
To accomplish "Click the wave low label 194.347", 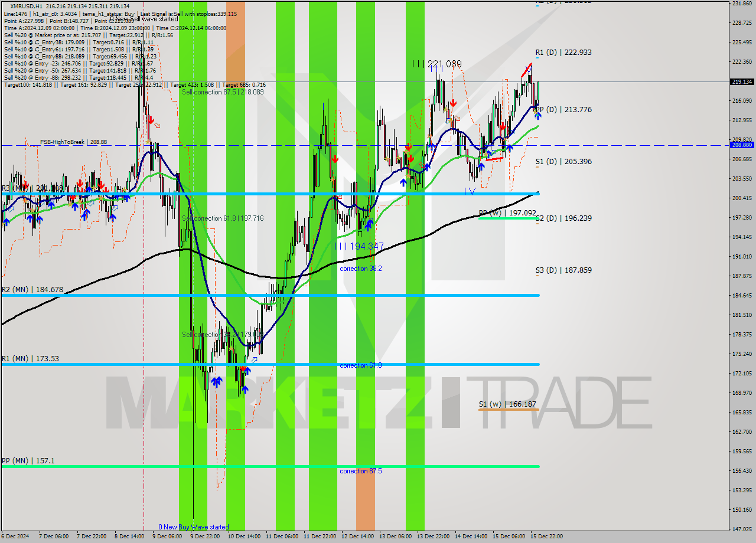I will click(x=359, y=246).
